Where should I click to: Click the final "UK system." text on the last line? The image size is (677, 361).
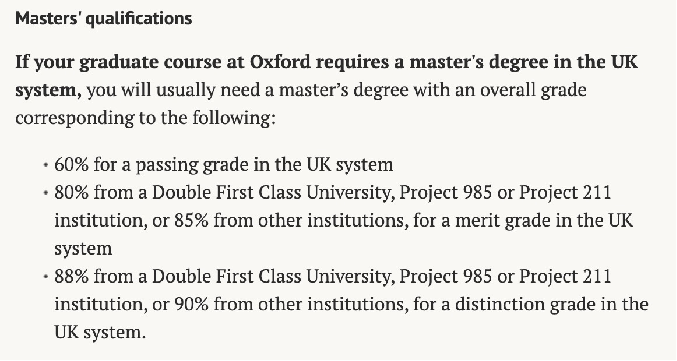click(100, 332)
